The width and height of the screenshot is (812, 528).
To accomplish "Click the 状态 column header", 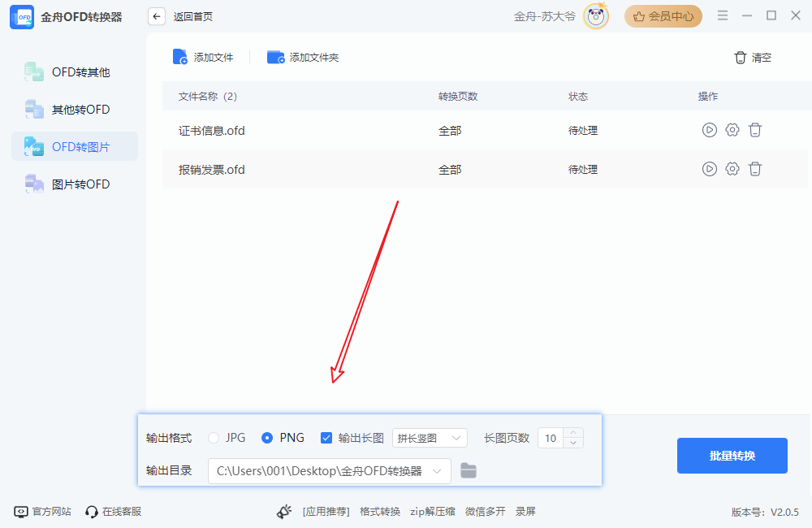I will pyautogui.click(x=578, y=97).
